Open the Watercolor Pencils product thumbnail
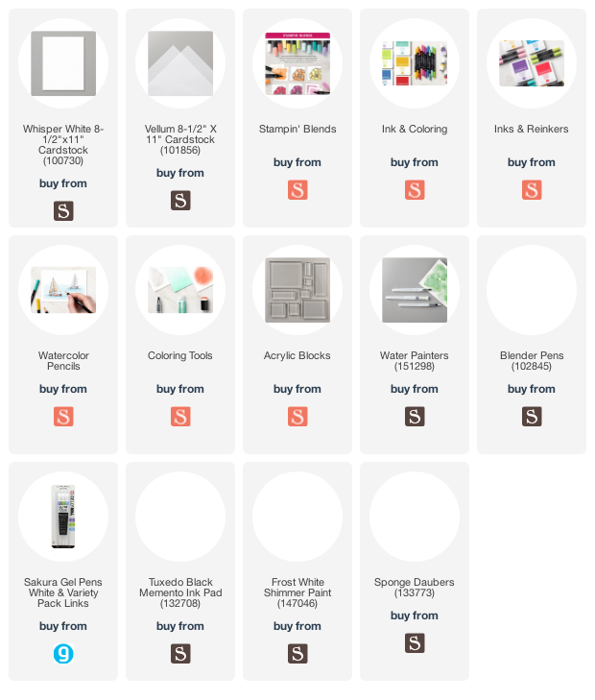This screenshot has height=700, width=595. pyautogui.click(x=63, y=290)
